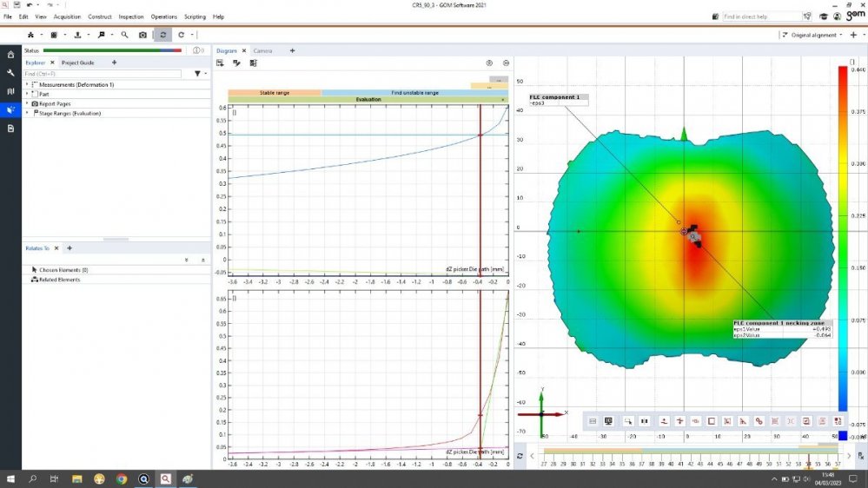
Task: Close the Explorer tab
Action: coord(52,63)
